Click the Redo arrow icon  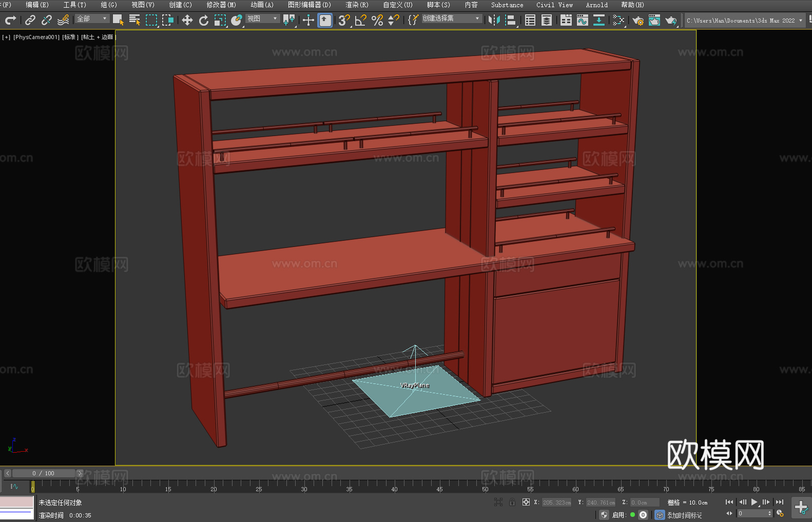pyautogui.click(x=10, y=20)
